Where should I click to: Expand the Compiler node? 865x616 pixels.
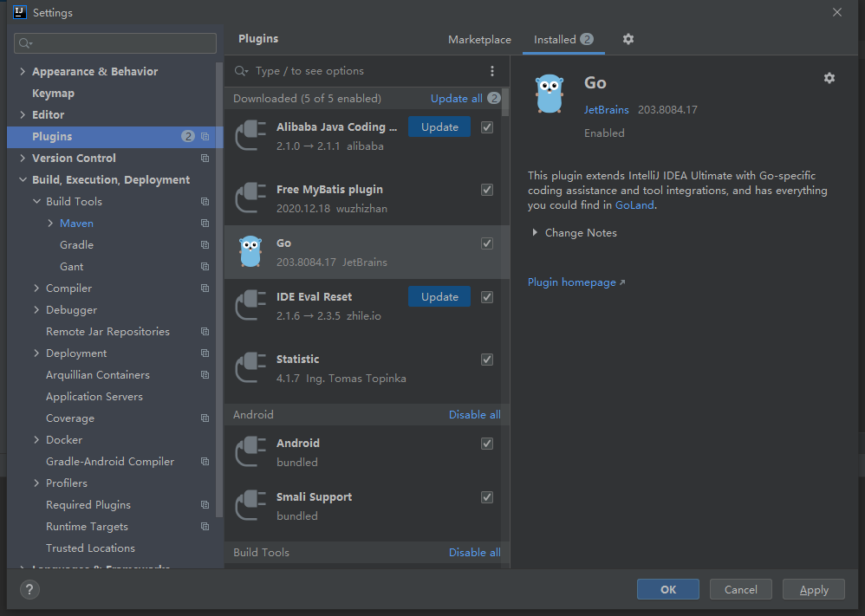click(36, 288)
